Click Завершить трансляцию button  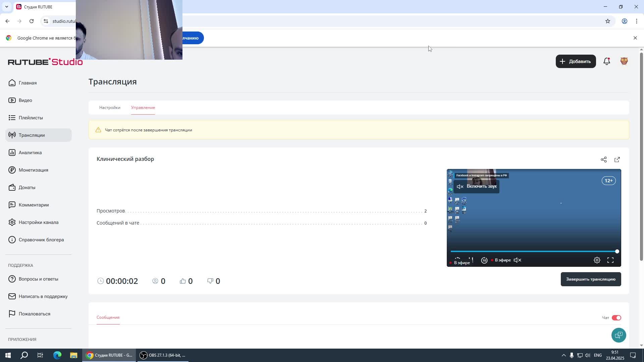point(591,279)
